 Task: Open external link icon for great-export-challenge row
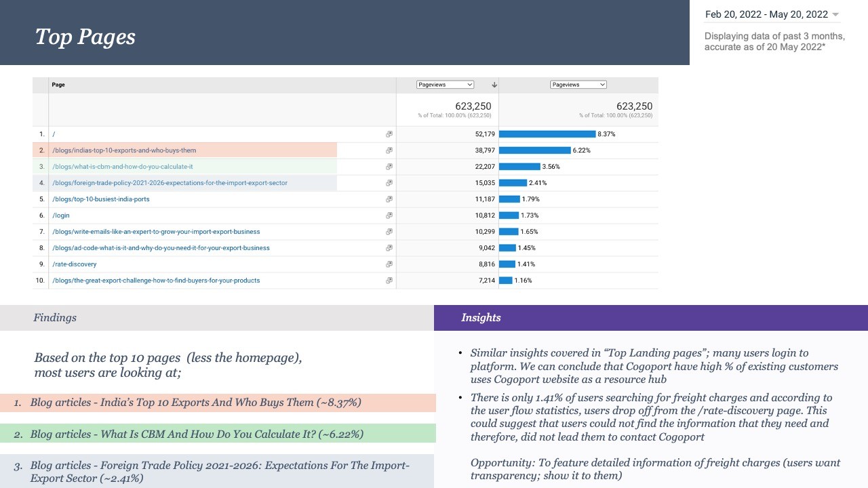pos(389,281)
